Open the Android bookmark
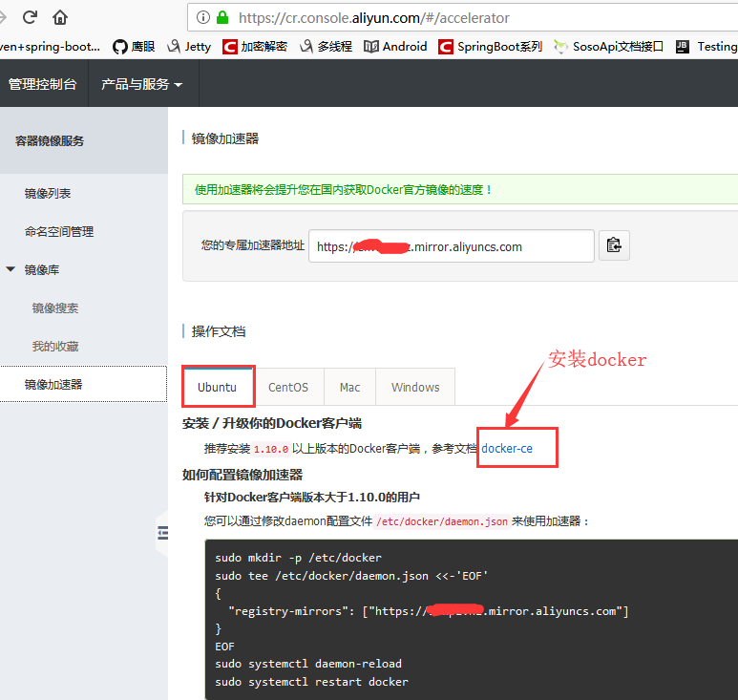 pyautogui.click(x=395, y=47)
